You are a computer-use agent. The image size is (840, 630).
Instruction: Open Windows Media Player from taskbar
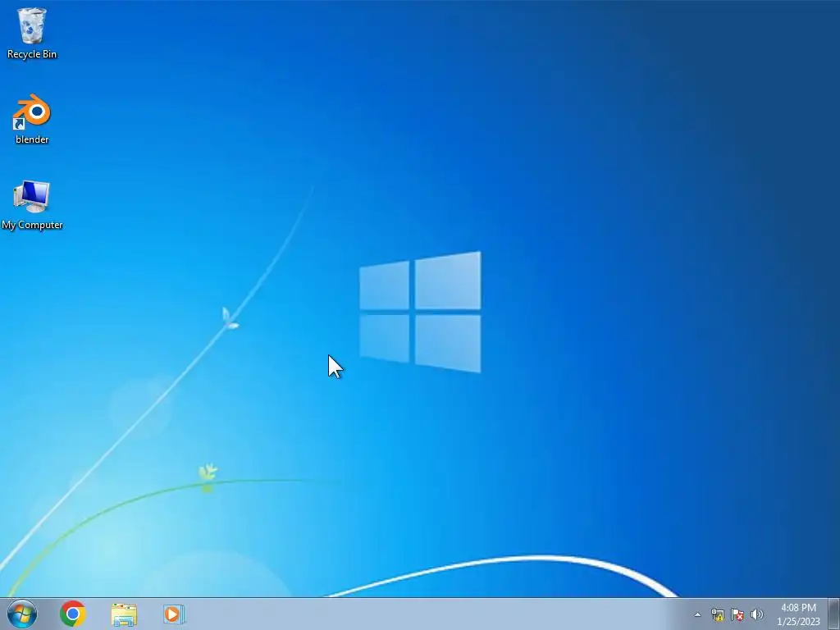click(174, 614)
